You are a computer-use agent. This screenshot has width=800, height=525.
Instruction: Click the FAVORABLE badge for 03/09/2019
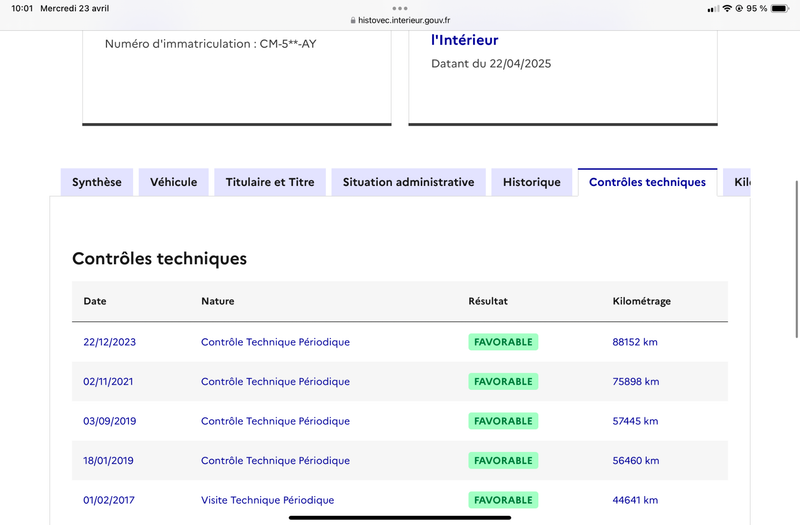[x=503, y=421]
